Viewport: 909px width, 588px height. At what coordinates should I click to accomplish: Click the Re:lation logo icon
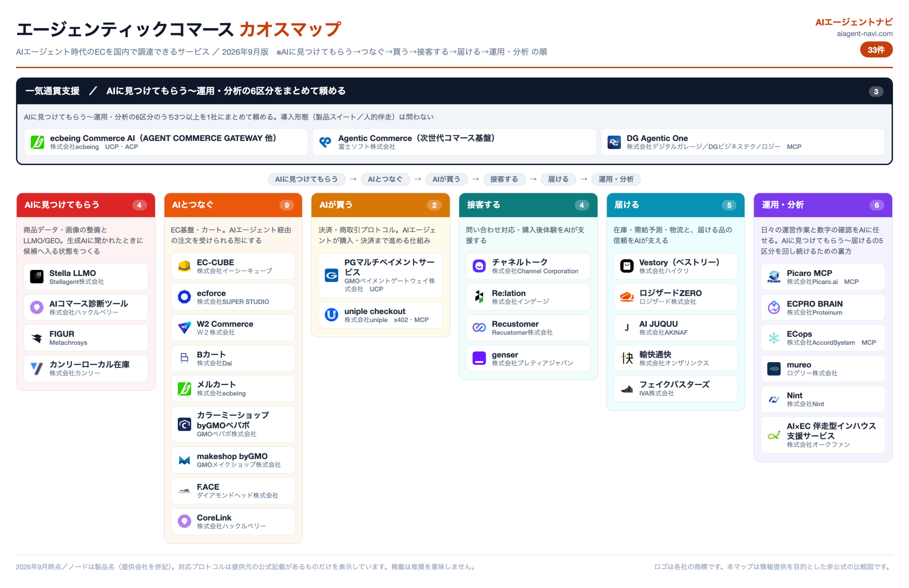click(479, 297)
